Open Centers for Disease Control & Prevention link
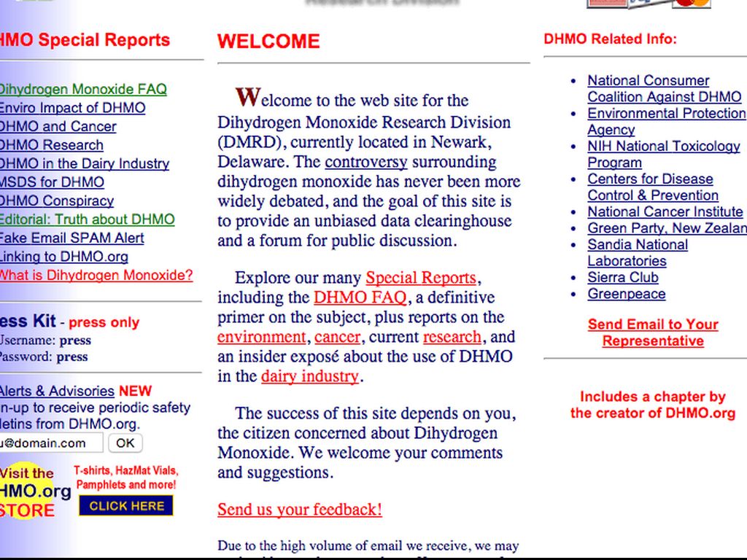 [653, 187]
